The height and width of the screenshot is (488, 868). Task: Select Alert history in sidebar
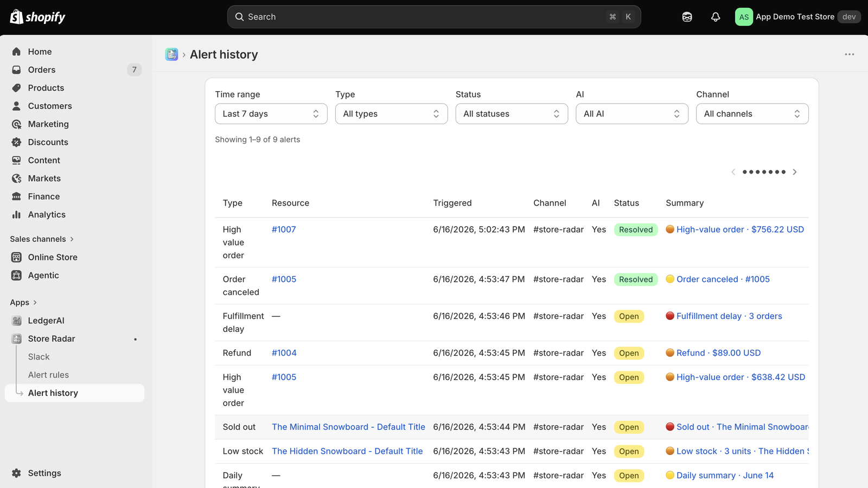coord(75,393)
